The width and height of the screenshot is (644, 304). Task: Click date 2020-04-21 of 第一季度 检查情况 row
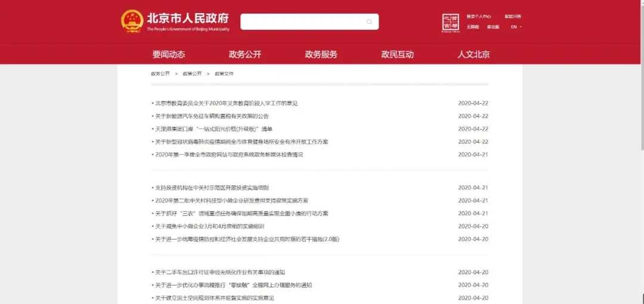(473, 155)
